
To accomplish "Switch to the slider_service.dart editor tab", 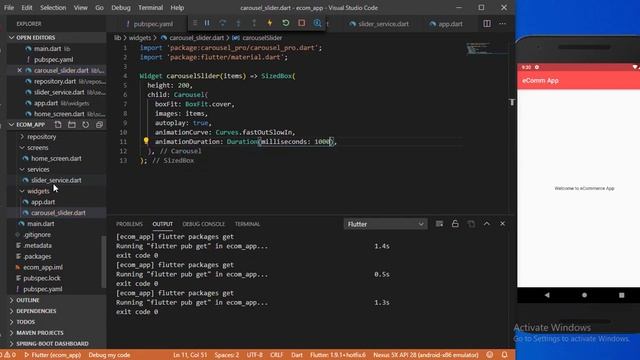I will [379, 24].
